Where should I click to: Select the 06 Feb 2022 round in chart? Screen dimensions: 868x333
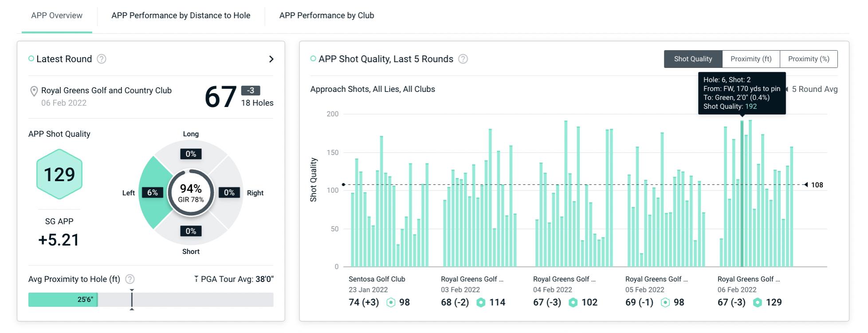coord(737,290)
